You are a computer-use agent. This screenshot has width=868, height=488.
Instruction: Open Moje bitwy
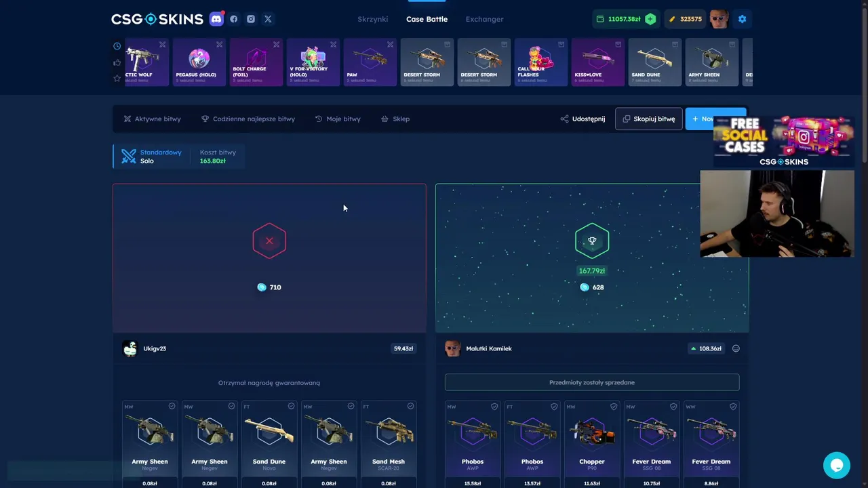click(338, 119)
